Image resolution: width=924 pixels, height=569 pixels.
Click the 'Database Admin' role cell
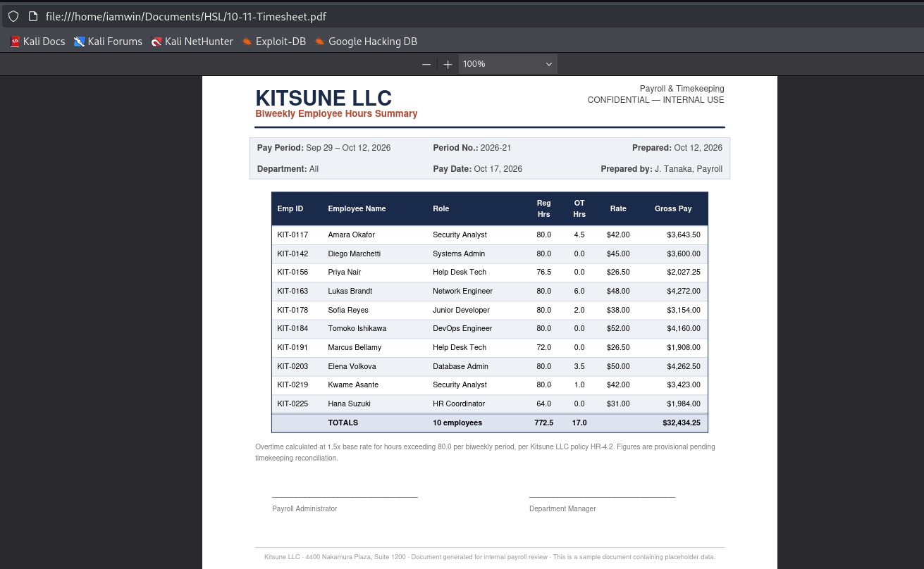(x=460, y=367)
